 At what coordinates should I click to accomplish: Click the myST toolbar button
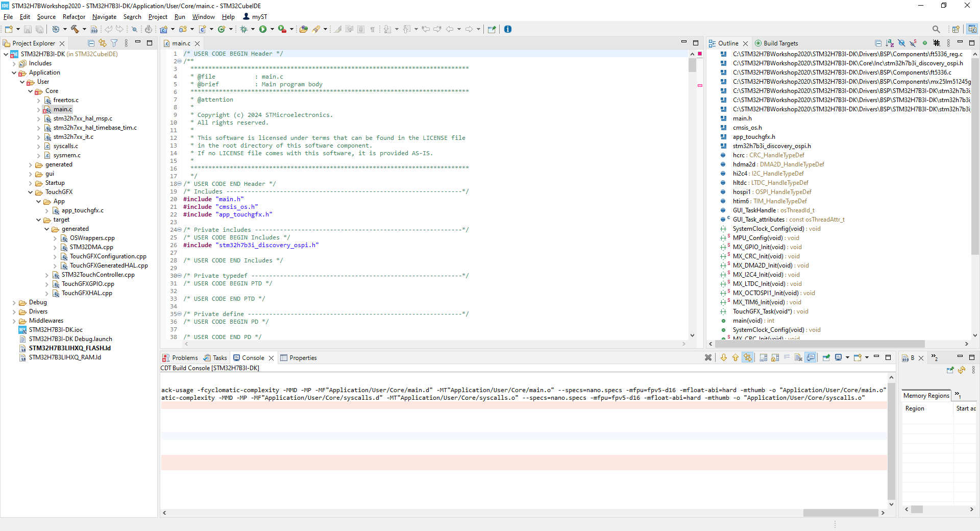point(255,17)
